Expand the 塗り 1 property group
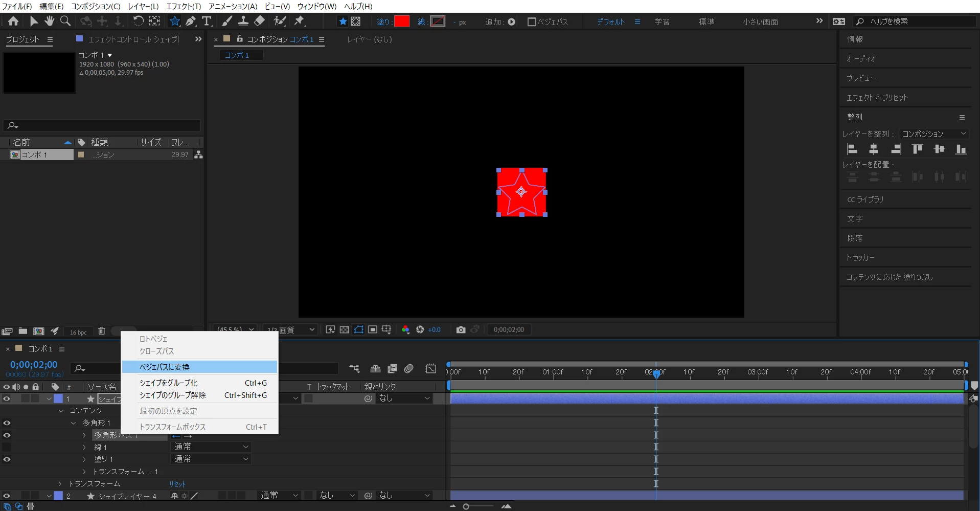Screen dimensions: 980x511 (84, 459)
